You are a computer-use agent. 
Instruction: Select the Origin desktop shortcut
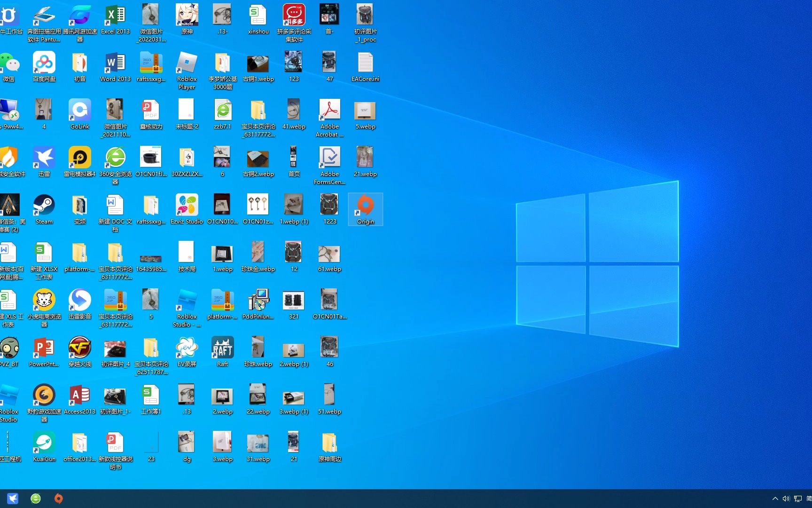click(x=366, y=209)
